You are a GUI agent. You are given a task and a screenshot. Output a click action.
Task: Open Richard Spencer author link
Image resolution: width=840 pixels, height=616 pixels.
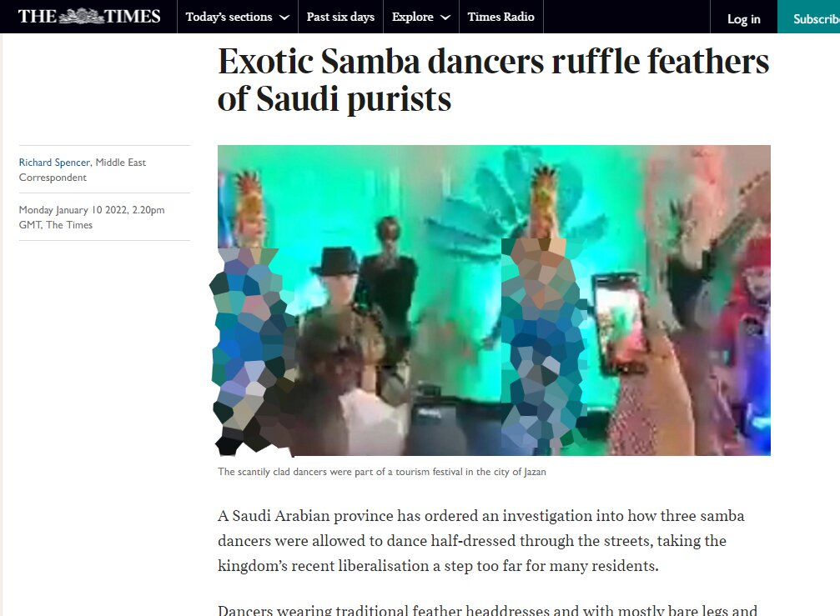54,163
